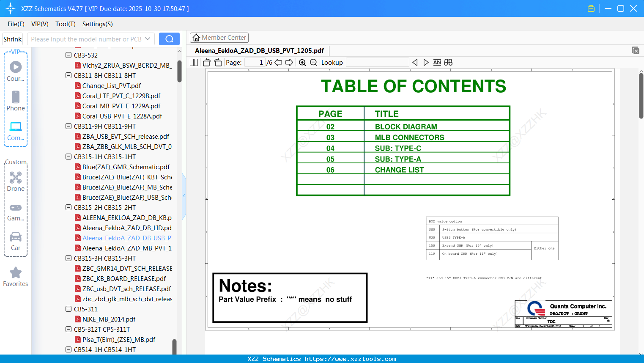Image resolution: width=644 pixels, height=363 pixels.
Task: Open Aleena_EekloA_ZAD_MB_PVT file
Action: point(123,248)
